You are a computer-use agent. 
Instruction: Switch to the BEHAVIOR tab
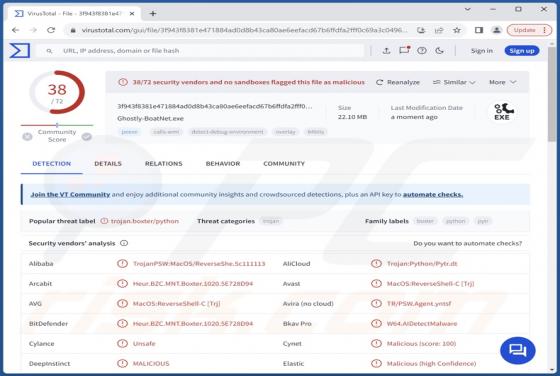pos(223,164)
